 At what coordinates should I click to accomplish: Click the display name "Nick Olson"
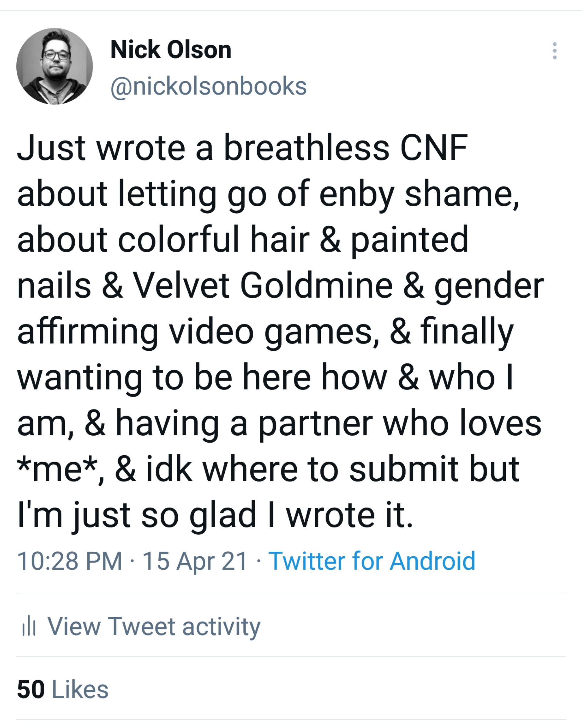click(x=171, y=50)
